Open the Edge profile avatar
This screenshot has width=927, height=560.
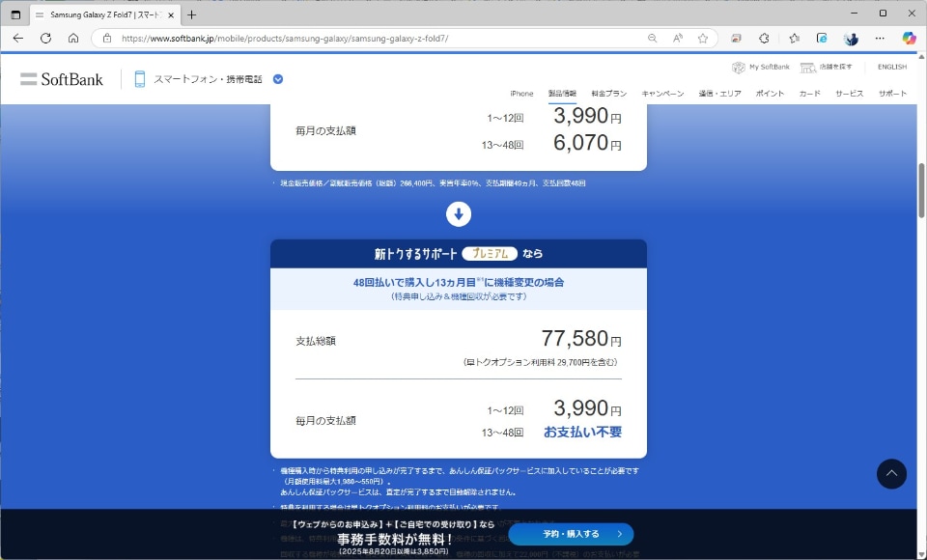tap(852, 39)
